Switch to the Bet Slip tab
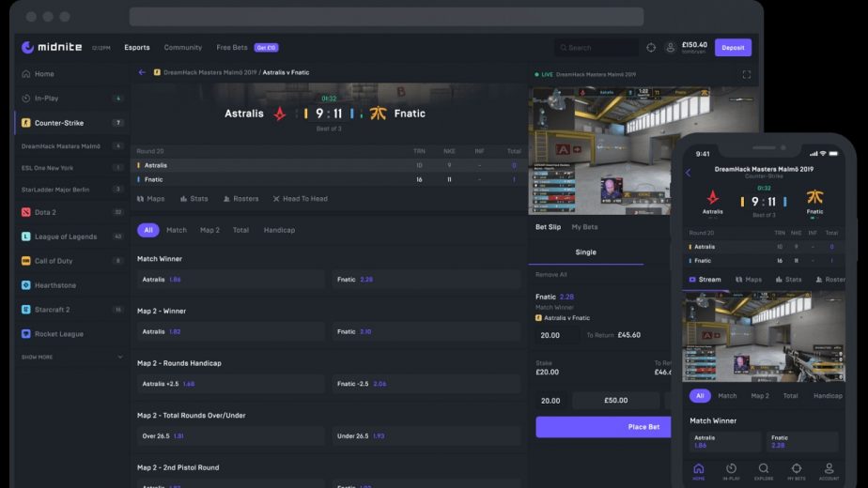Image resolution: width=868 pixels, height=488 pixels. tap(548, 227)
